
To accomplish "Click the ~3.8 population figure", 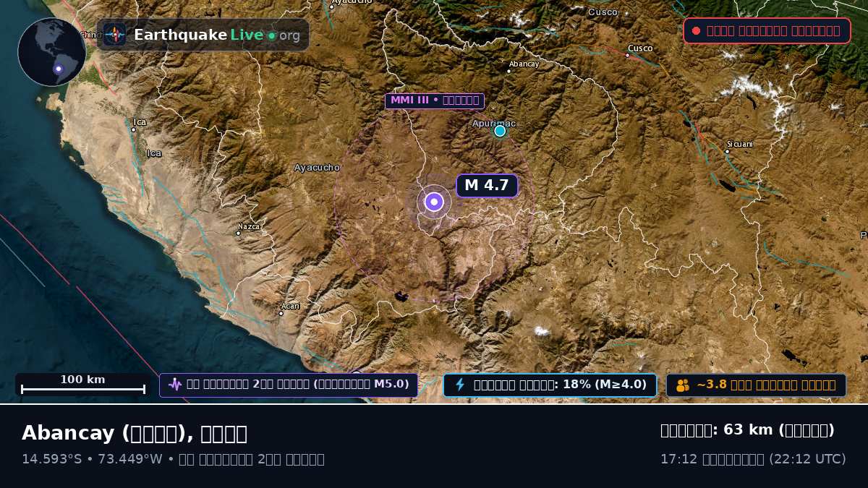I will pos(712,385).
